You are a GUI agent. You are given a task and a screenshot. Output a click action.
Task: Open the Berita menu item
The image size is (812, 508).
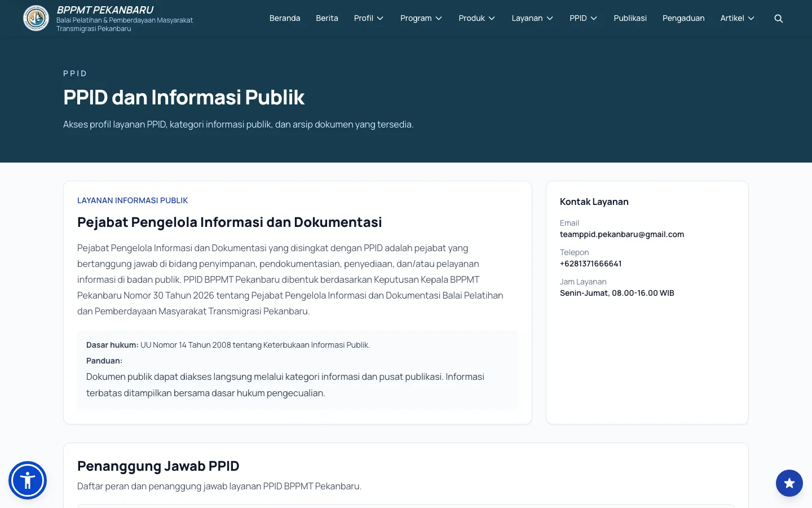[327, 18]
